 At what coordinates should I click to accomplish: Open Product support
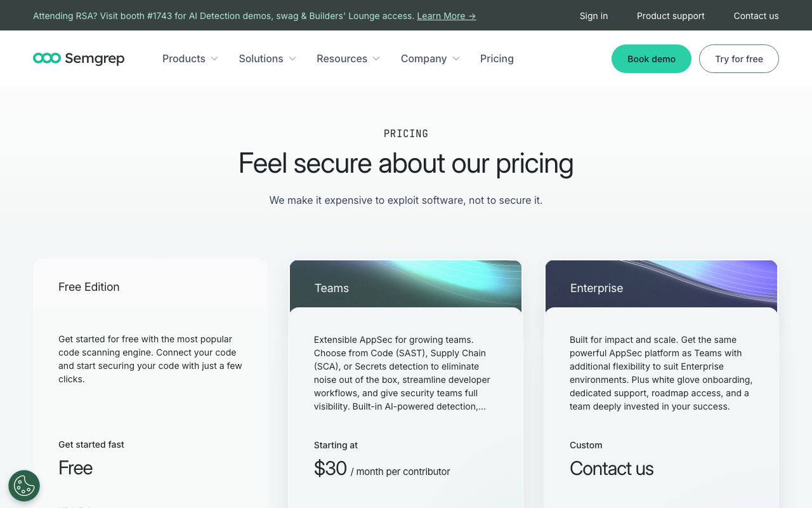tap(671, 15)
